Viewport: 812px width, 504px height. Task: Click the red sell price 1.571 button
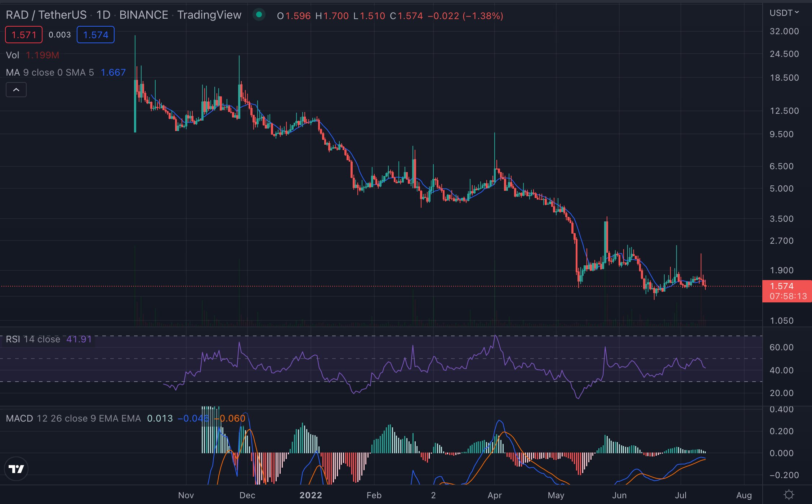24,35
